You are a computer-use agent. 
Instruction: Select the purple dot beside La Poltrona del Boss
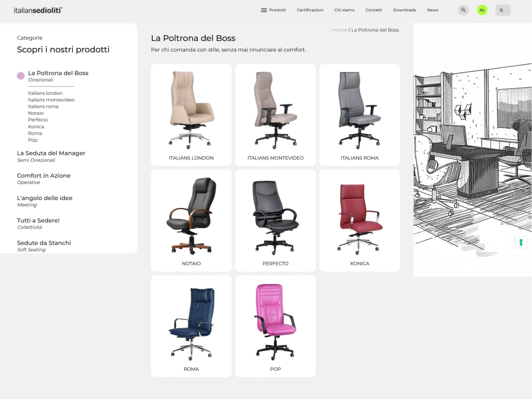click(21, 76)
